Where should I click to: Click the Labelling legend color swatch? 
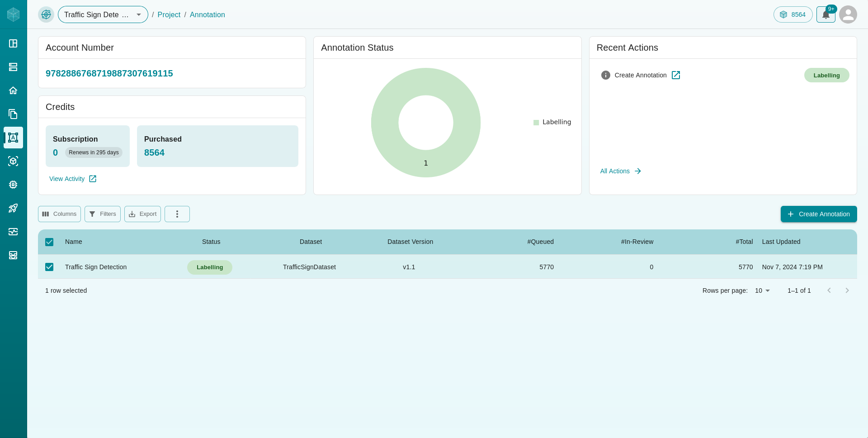pos(536,123)
